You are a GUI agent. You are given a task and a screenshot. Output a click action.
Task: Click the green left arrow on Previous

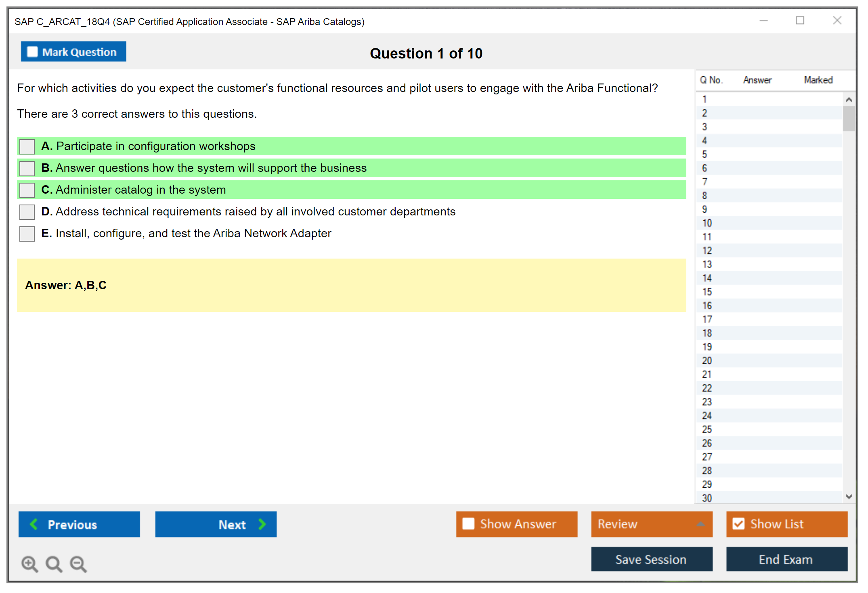pyautogui.click(x=34, y=524)
